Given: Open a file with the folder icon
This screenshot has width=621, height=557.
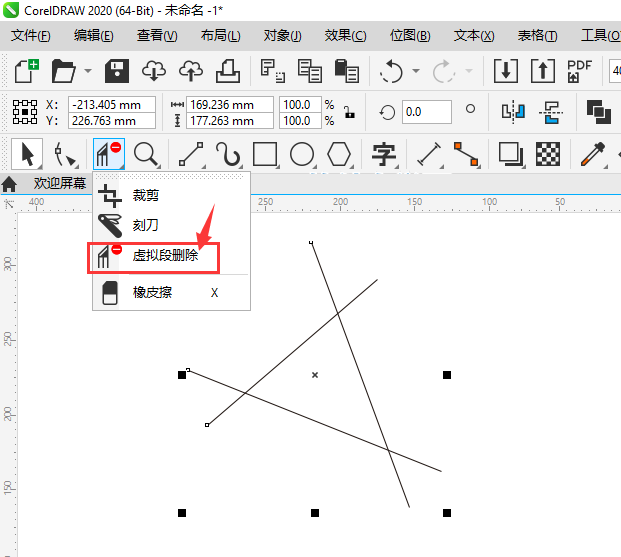Looking at the screenshot, I should (x=63, y=71).
